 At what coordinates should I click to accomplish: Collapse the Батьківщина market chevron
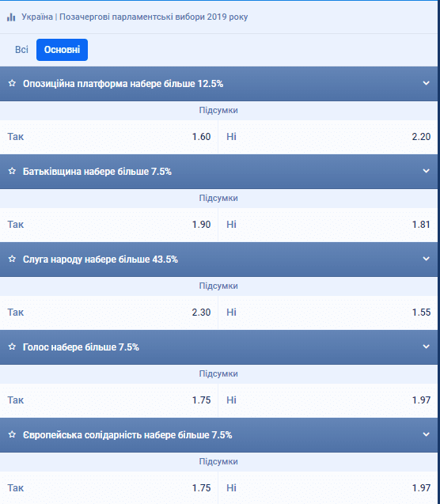click(x=427, y=171)
